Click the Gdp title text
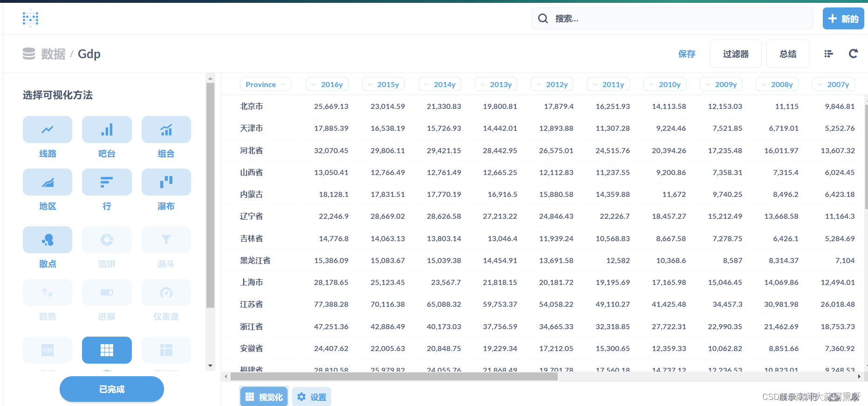868x406 pixels. [x=89, y=54]
